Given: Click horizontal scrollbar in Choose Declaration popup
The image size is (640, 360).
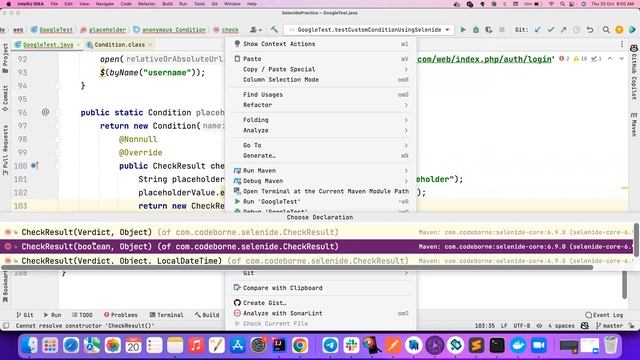Looking at the screenshot, I should coord(297,268).
